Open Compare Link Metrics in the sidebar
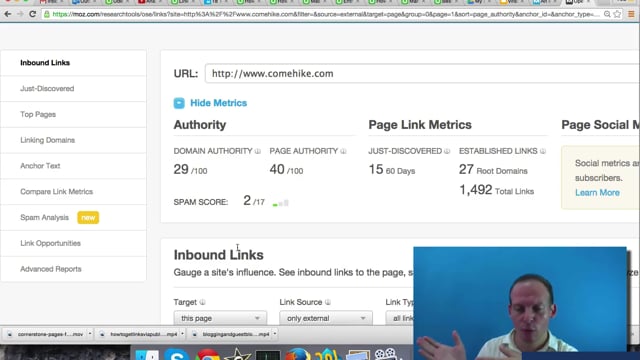 pos(73,191)
